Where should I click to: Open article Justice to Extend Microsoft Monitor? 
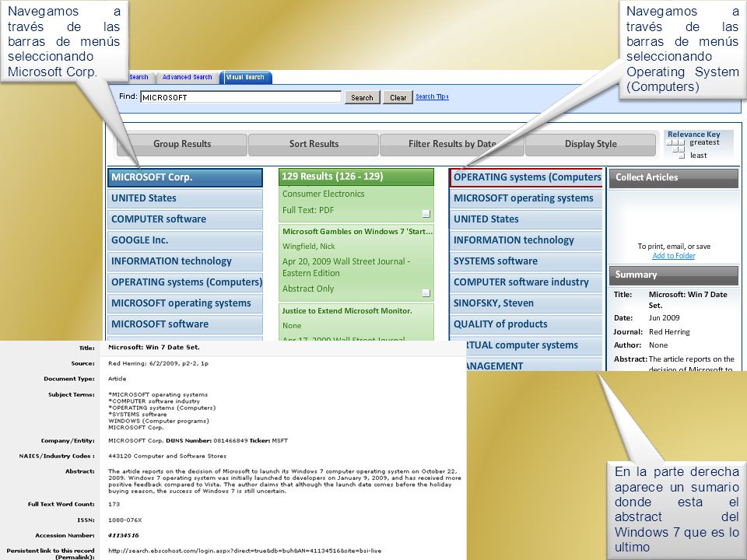[347, 310]
